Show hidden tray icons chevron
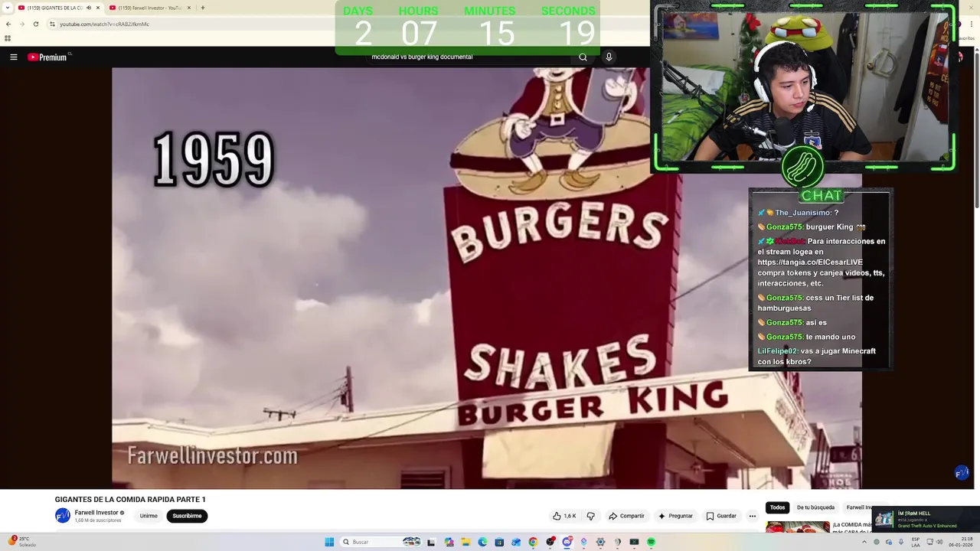This screenshot has height=551, width=980. 864,542
